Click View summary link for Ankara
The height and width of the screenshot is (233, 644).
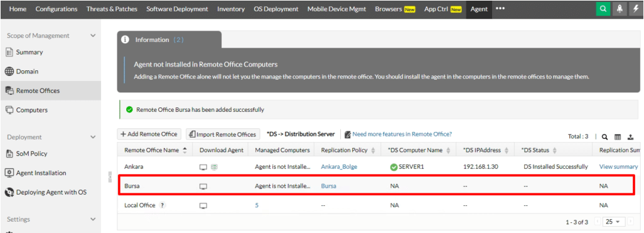(618, 167)
